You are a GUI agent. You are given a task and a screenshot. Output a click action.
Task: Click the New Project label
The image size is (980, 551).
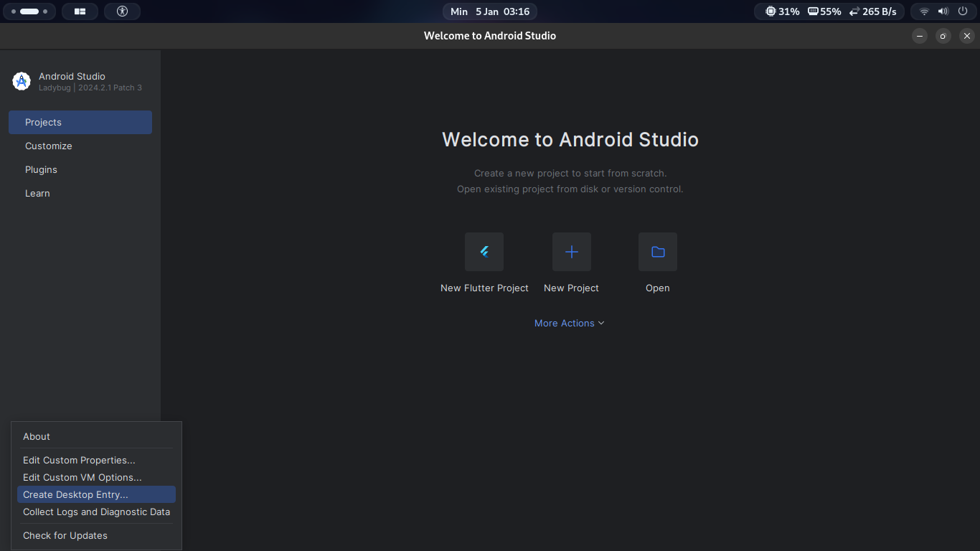click(x=571, y=288)
